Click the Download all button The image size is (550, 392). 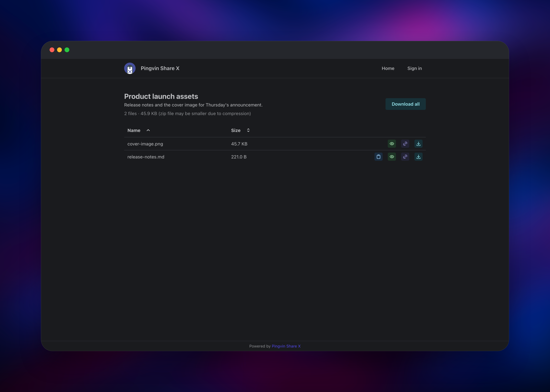click(x=406, y=104)
